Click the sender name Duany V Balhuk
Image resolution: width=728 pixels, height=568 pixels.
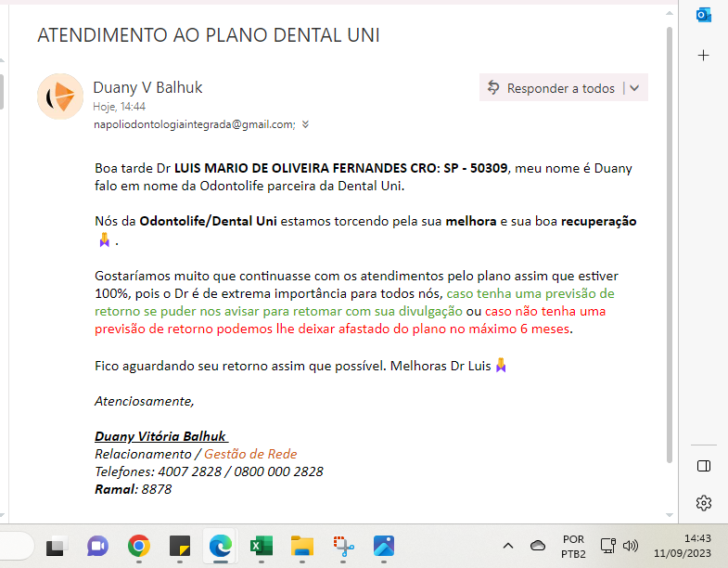pyautogui.click(x=147, y=87)
